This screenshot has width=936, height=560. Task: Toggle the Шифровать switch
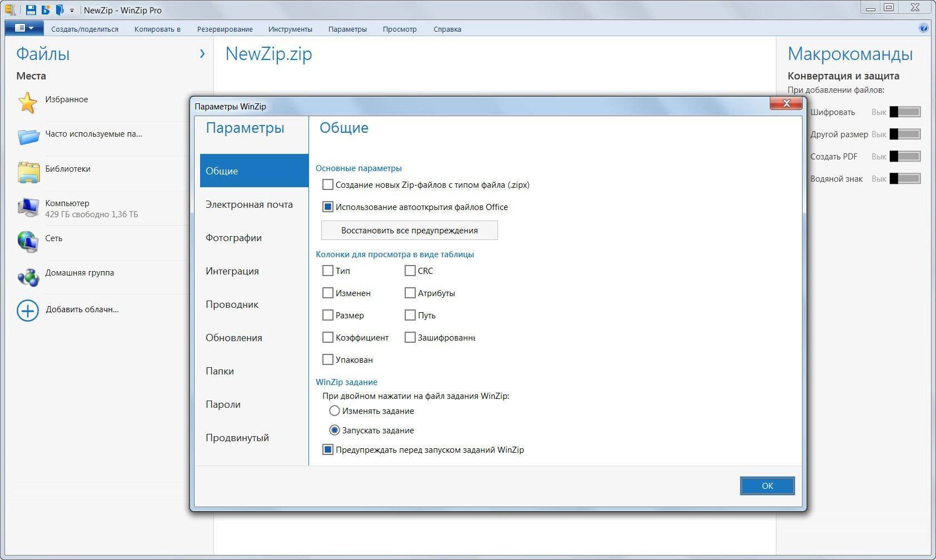pos(905,112)
